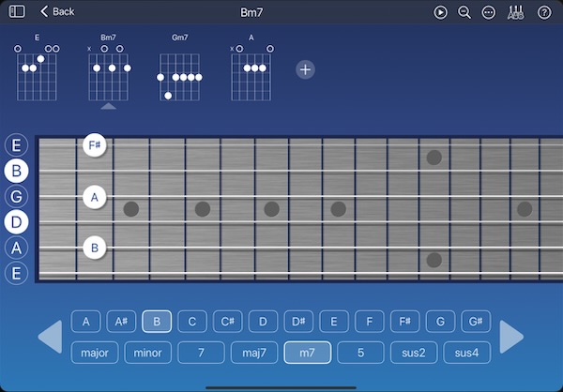The height and width of the screenshot is (392, 563).
Task: Select the E chord diagram
Action: click(37, 68)
